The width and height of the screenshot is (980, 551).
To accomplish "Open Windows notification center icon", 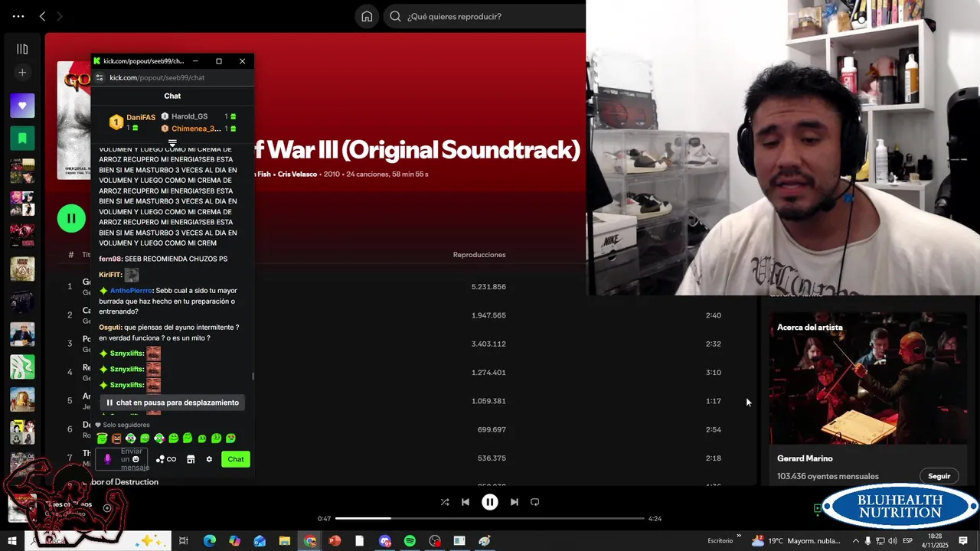I will tap(963, 541).
